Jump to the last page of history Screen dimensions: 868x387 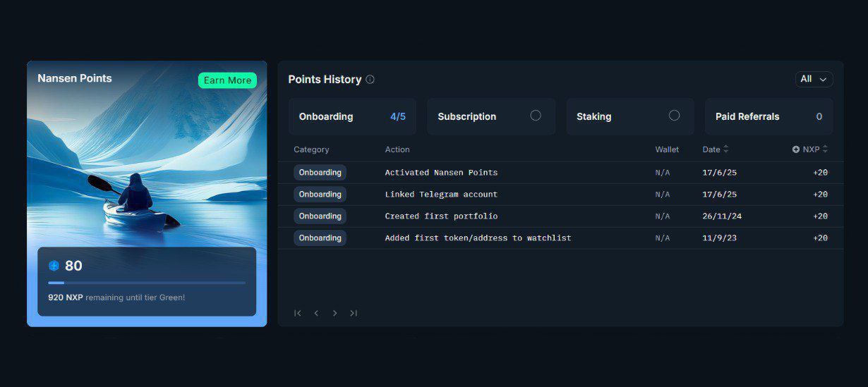click(x=354, y=313)
